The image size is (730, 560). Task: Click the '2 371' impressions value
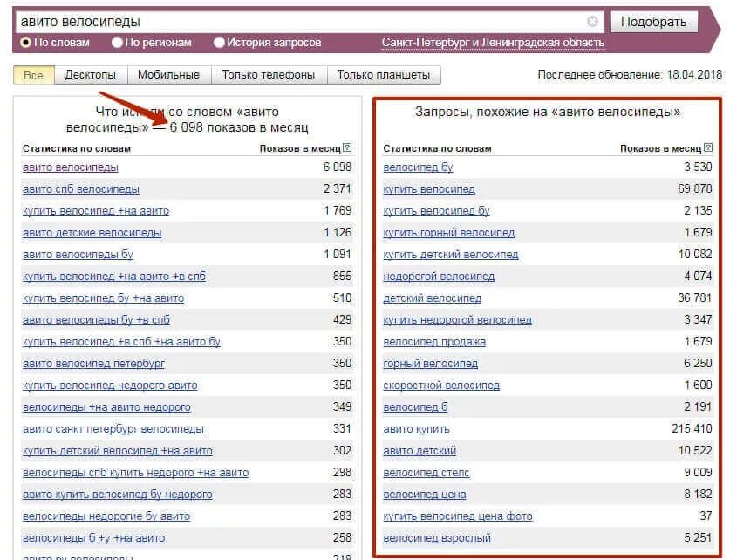pos(338,189)
